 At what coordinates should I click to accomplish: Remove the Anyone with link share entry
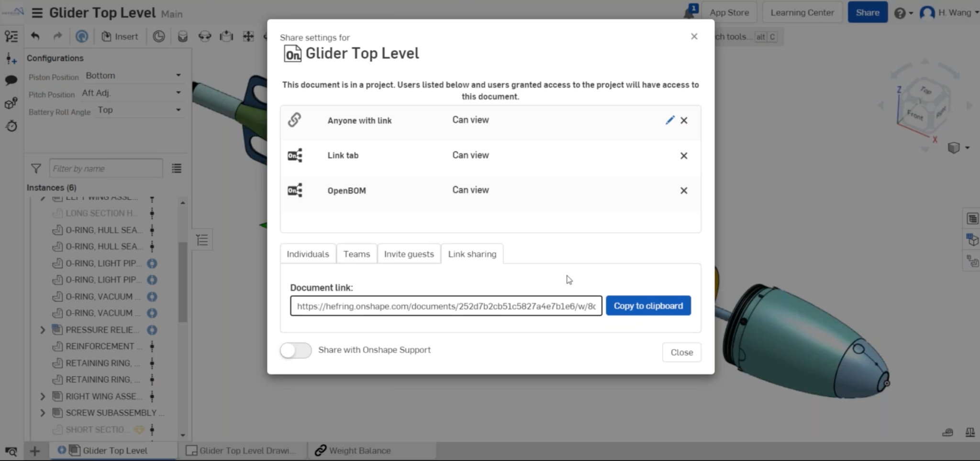pos(684,121)
